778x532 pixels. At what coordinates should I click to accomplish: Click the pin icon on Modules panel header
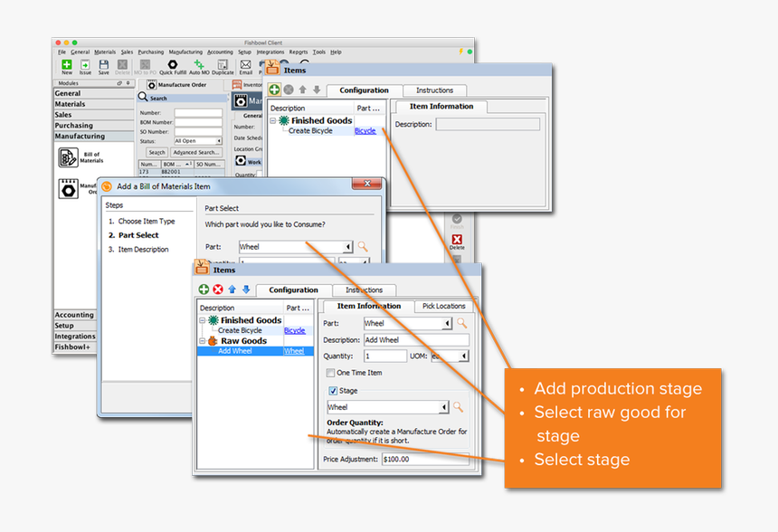(128, 83)
